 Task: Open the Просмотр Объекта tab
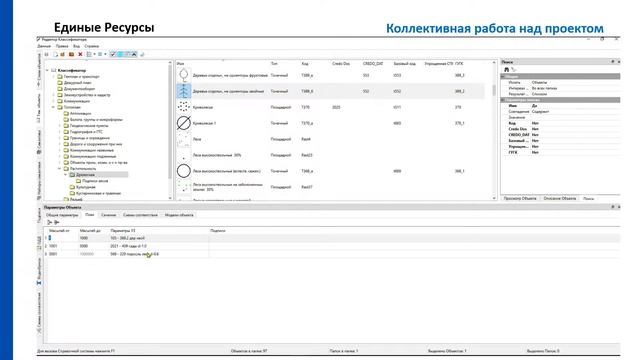(x=520, y=198)
